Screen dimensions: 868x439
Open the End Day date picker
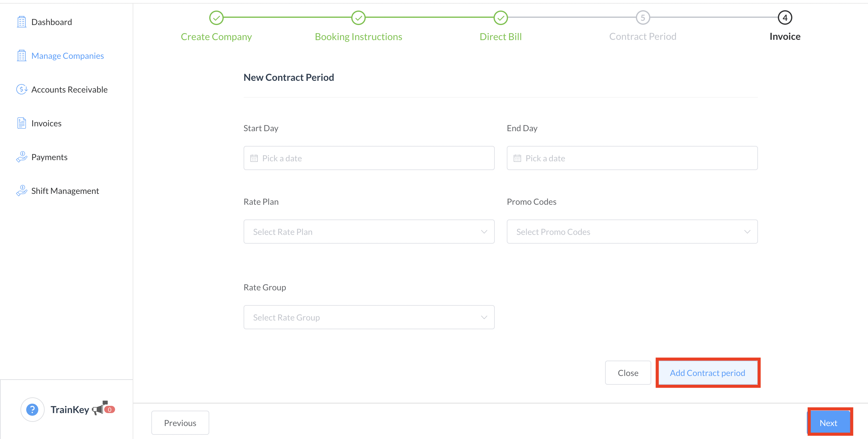(x=632, y=158)
